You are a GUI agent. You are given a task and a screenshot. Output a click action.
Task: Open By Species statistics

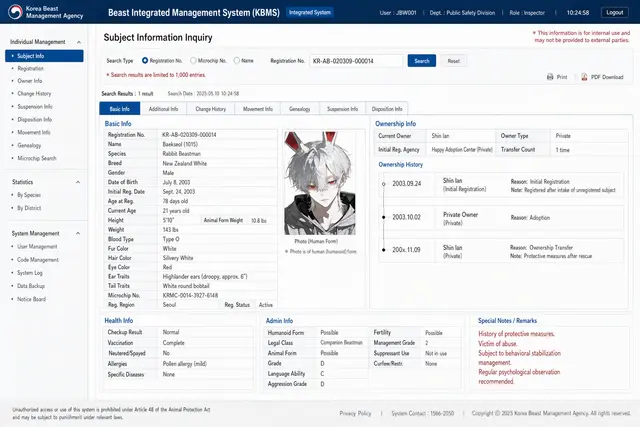(x=29, y=195)
